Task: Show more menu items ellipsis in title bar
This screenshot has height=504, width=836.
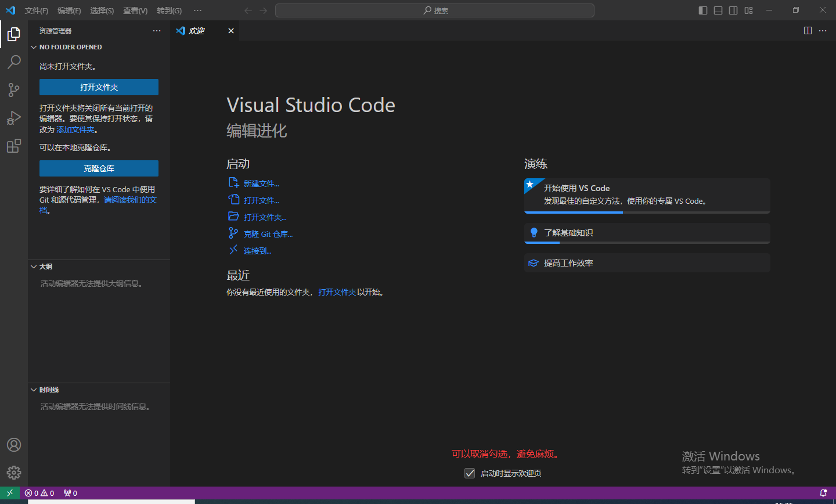Action: (198, 10)
